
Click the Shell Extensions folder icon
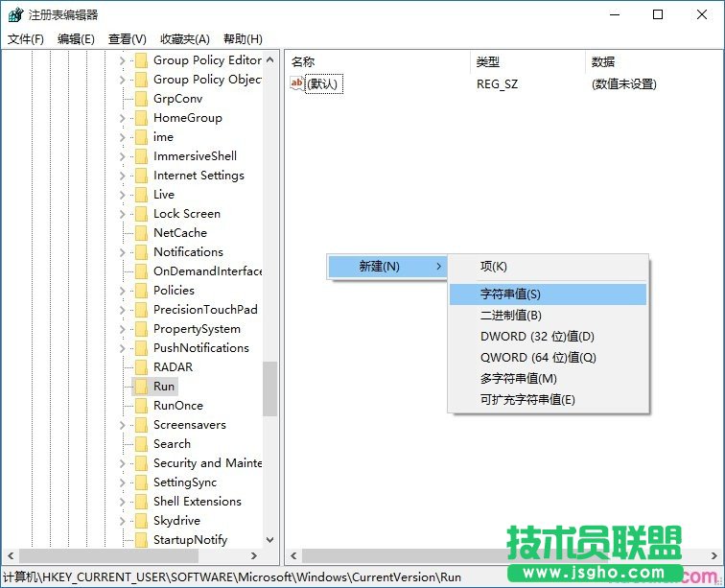140,502
